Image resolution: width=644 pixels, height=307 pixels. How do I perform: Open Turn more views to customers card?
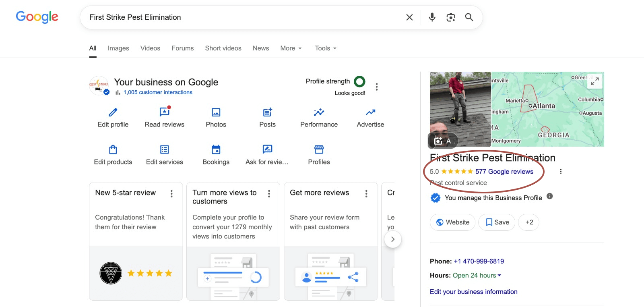click(233, 241)
